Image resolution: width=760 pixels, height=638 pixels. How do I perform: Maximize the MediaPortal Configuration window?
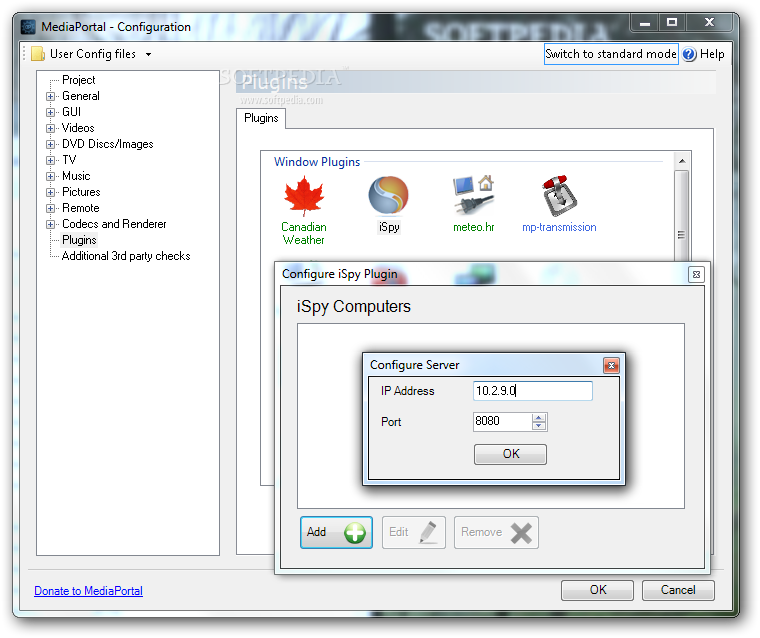coord(672,23)
